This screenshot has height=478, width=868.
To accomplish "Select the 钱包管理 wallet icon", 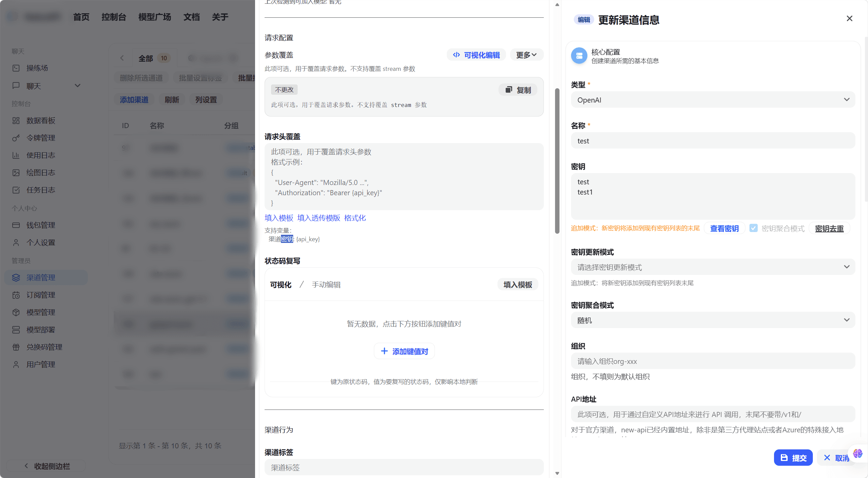I will [16, 225].
